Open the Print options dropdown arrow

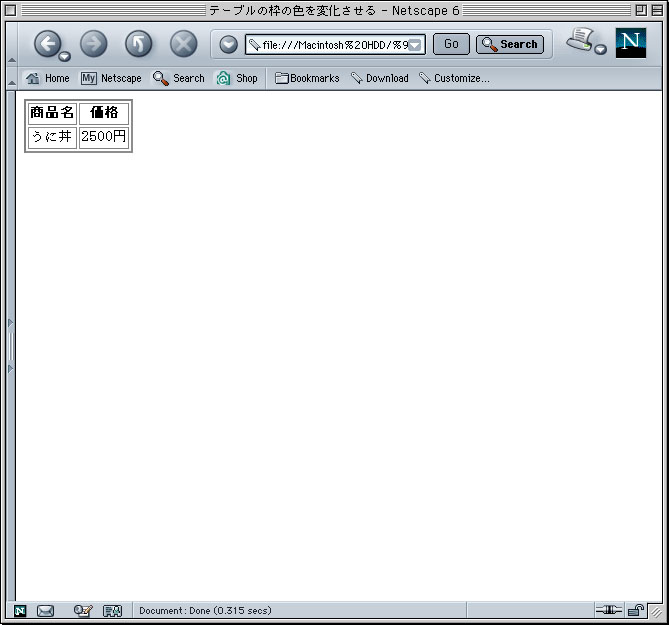tap(600, 49)
